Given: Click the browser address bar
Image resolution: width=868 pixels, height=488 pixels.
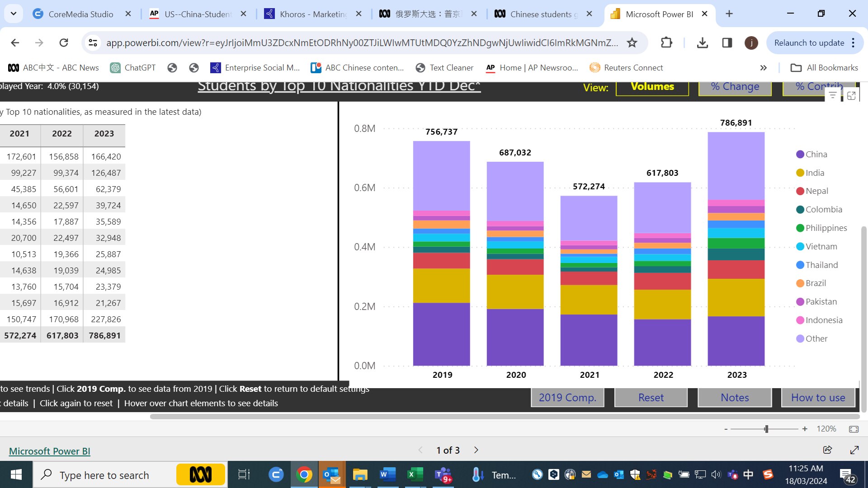Looking at the screenshot, I should (x=362, y=43).
